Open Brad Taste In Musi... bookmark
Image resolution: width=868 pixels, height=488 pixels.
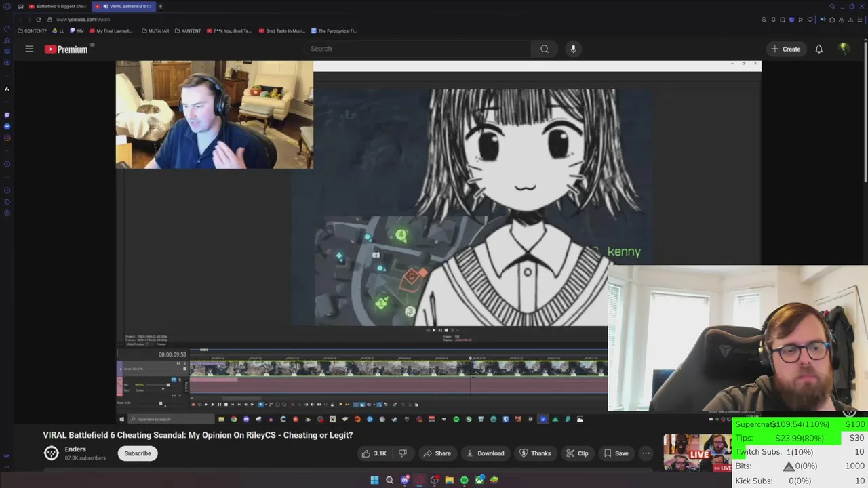[x=281, y=30]
